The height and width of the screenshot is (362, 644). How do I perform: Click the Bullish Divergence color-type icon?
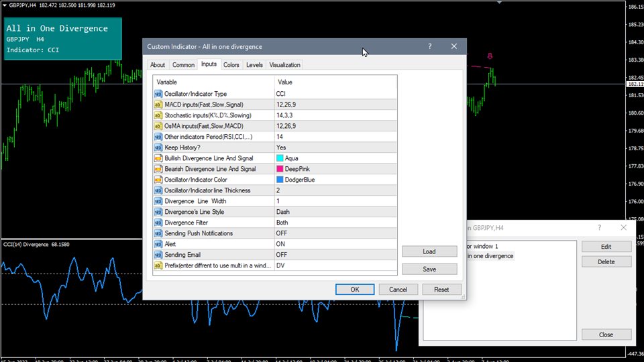(x=158, y=158)
